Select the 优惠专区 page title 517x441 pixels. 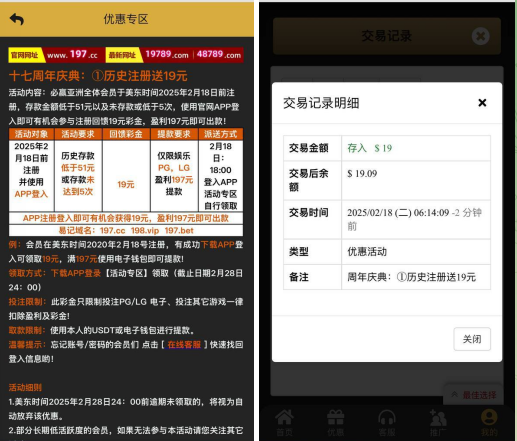pyautogui.click(x=126, y=19)
